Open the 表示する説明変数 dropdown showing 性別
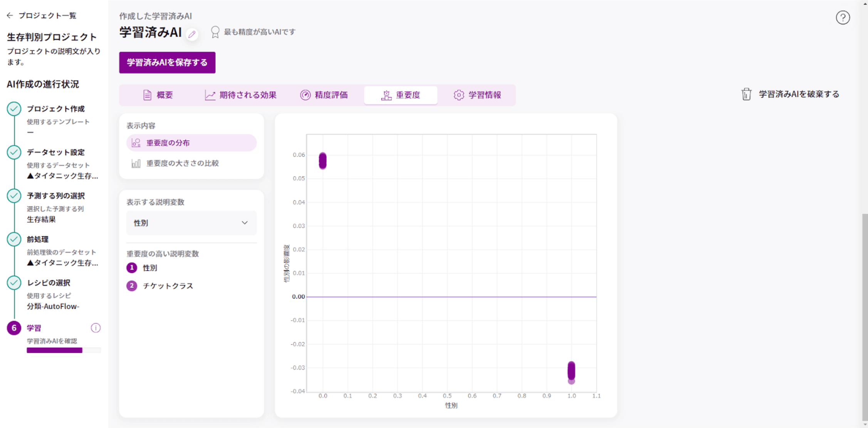868x428 pixels. [x=191, y=223]
